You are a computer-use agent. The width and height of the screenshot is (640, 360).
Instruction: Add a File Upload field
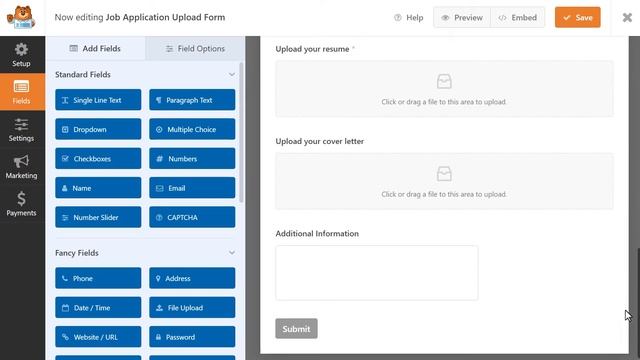point(192,308)
